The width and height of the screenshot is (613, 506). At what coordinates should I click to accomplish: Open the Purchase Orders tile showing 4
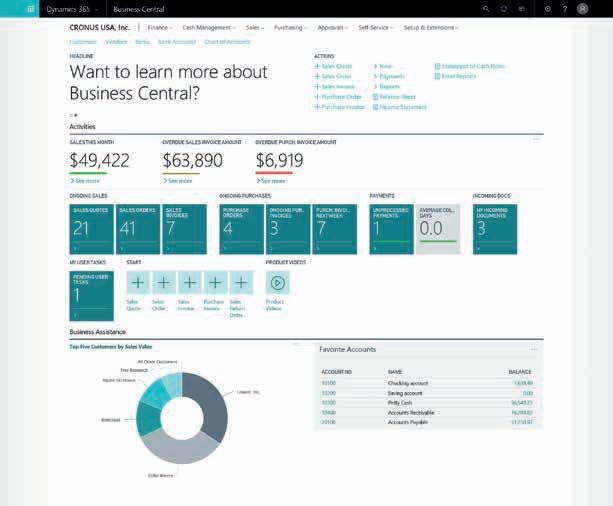[x=241, y=229]
